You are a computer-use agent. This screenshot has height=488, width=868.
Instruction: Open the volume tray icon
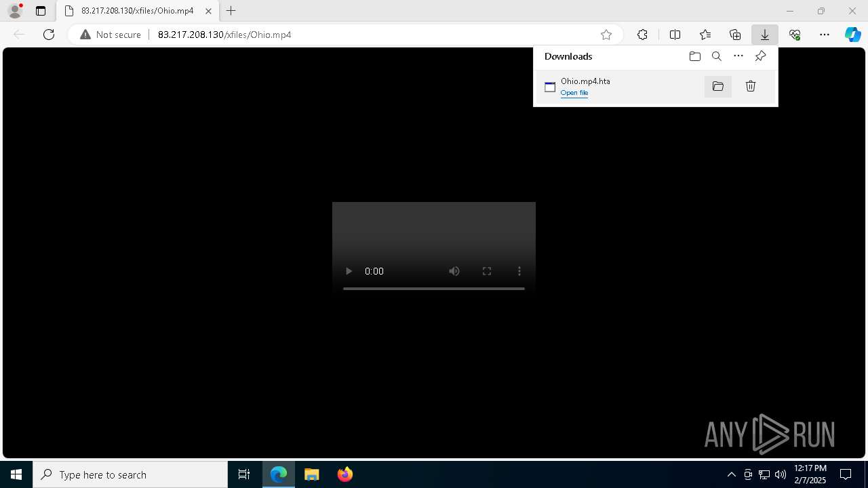click(781, 474)
